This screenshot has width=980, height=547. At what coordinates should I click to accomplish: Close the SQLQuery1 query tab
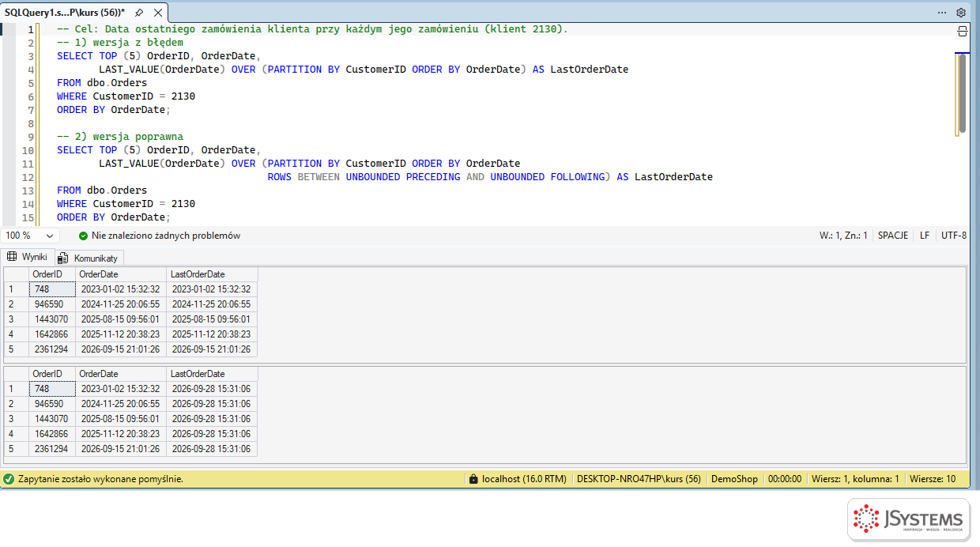(158, 13)
